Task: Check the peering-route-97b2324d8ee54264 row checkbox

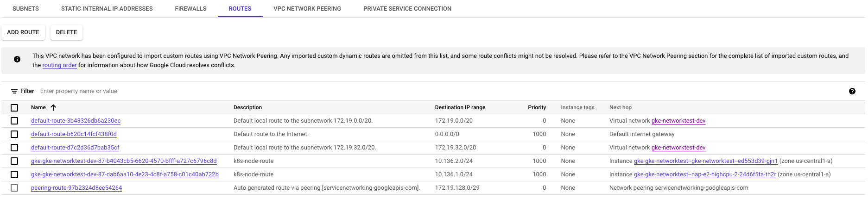Action: [14, 188]
